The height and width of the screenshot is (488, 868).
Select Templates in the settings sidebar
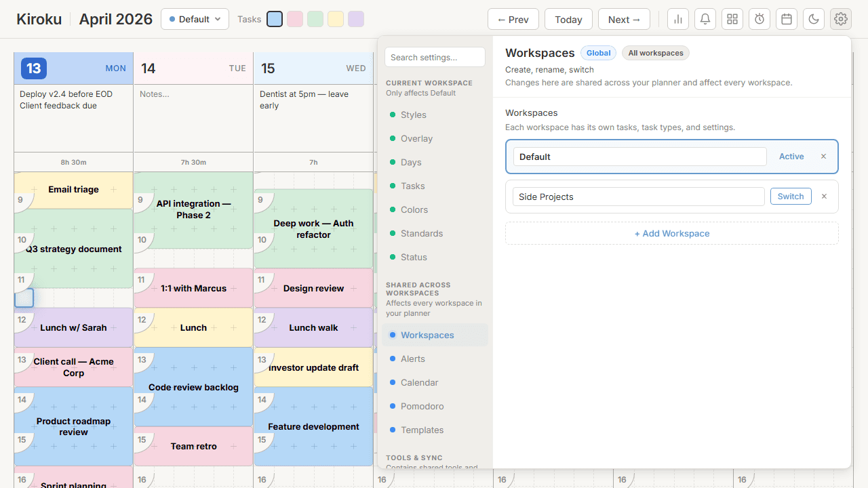pos(422,430)
